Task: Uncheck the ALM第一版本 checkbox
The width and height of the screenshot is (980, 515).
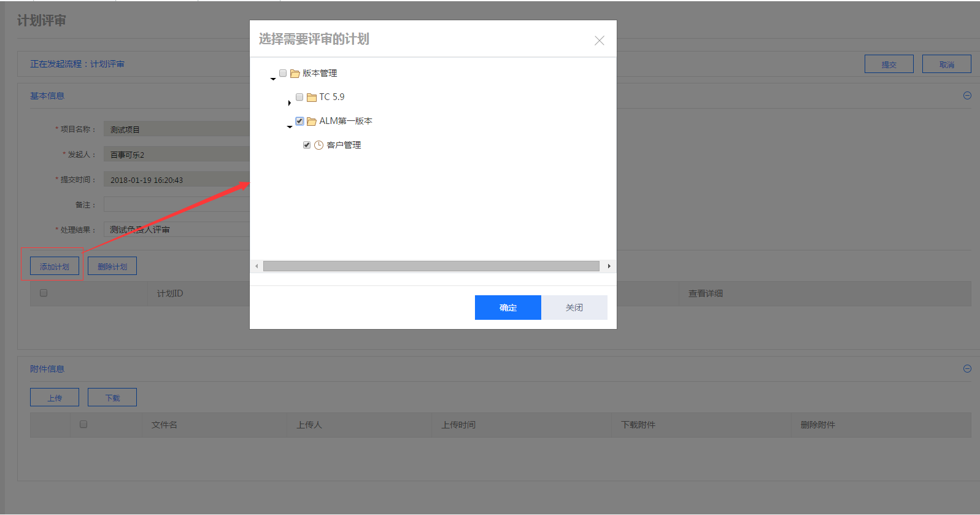Action: pyautogui.click(x=299, y=121)
